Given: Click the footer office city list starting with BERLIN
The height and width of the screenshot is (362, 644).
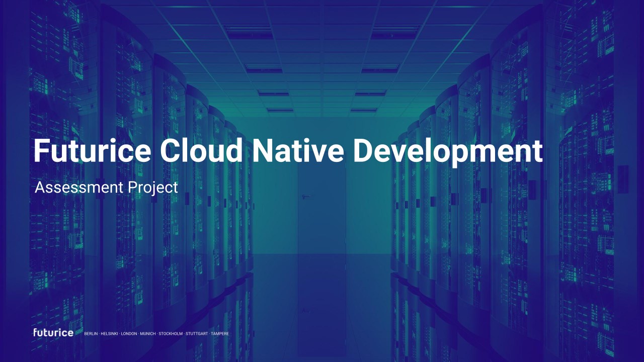Looking at the screenshot, I should 156,334.
